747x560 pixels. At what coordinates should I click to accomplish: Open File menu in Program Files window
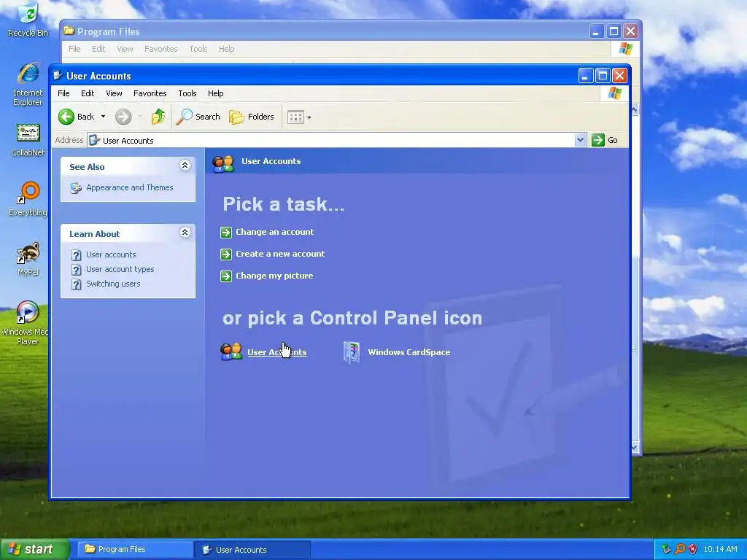[74, 49]
